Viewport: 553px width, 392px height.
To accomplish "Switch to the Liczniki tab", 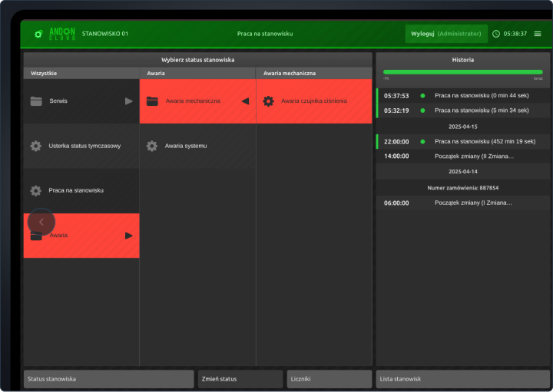I will [329, 379].
